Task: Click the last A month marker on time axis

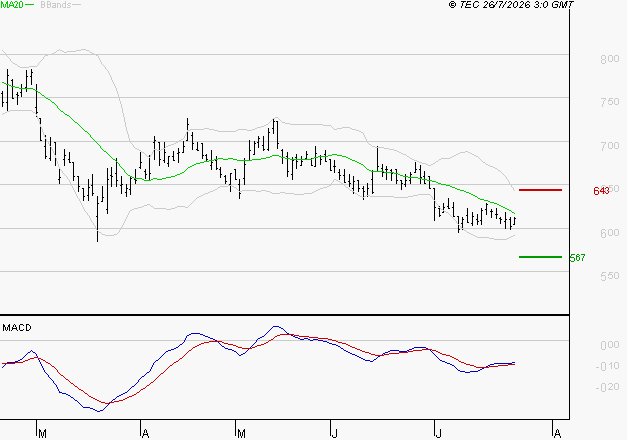Action: click(557, 434)
